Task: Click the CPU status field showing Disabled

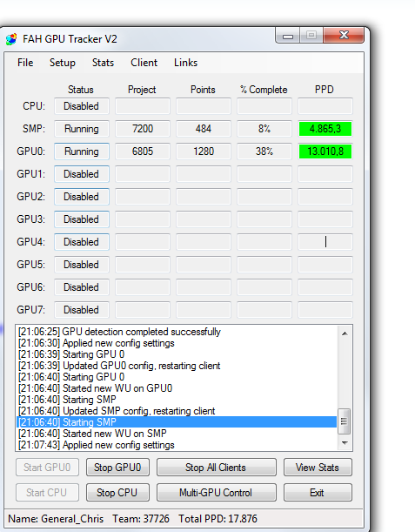Action: (x=82, y=106)
